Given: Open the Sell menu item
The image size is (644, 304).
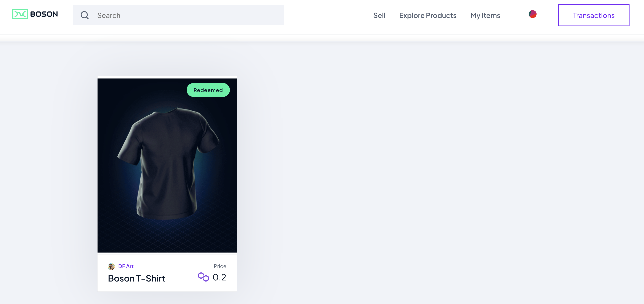Looking at the screenshot, I should pyautogui.click(x=379, y=16).
